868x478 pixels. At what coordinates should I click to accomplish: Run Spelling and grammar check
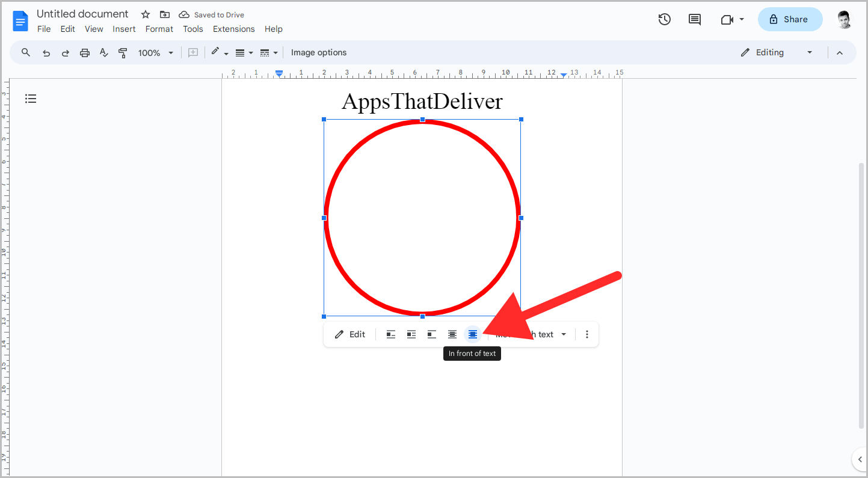click(103, 52)
